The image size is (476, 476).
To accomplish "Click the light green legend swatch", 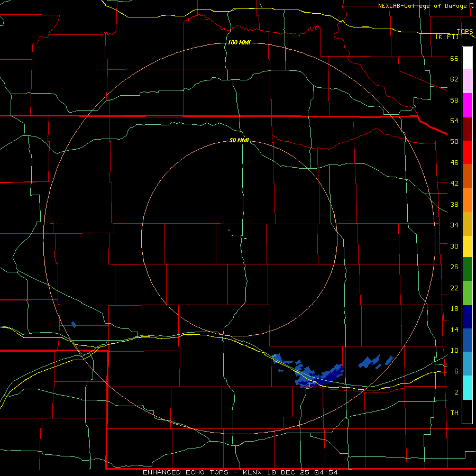I will pyautogui.click(x=467, y=293).
